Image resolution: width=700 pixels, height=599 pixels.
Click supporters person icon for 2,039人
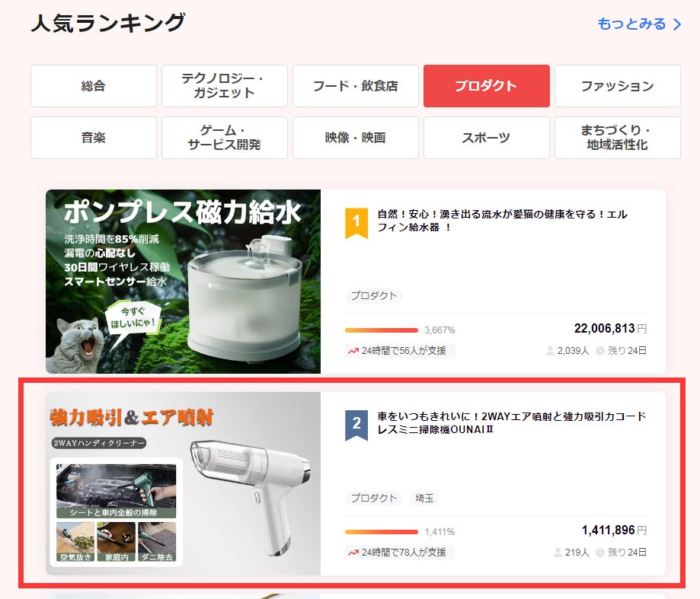point(551,351)
